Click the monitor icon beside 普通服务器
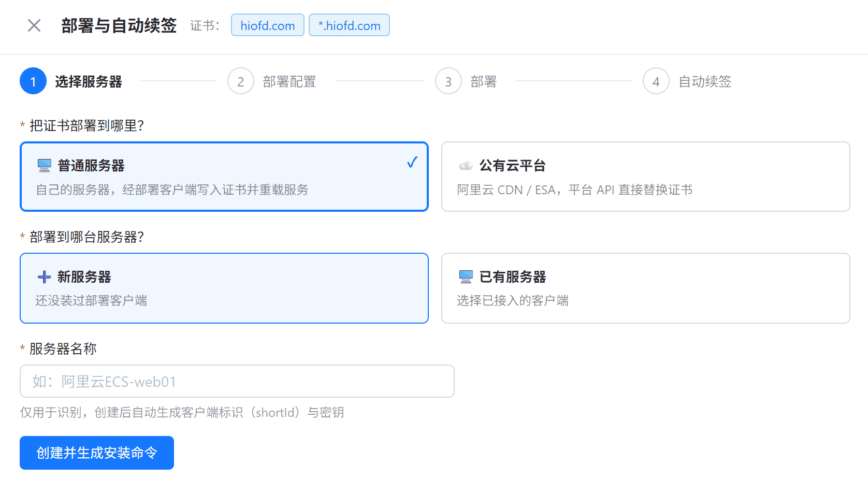The image size is (868, 494). pyautogui.click(x=45, y=166)
